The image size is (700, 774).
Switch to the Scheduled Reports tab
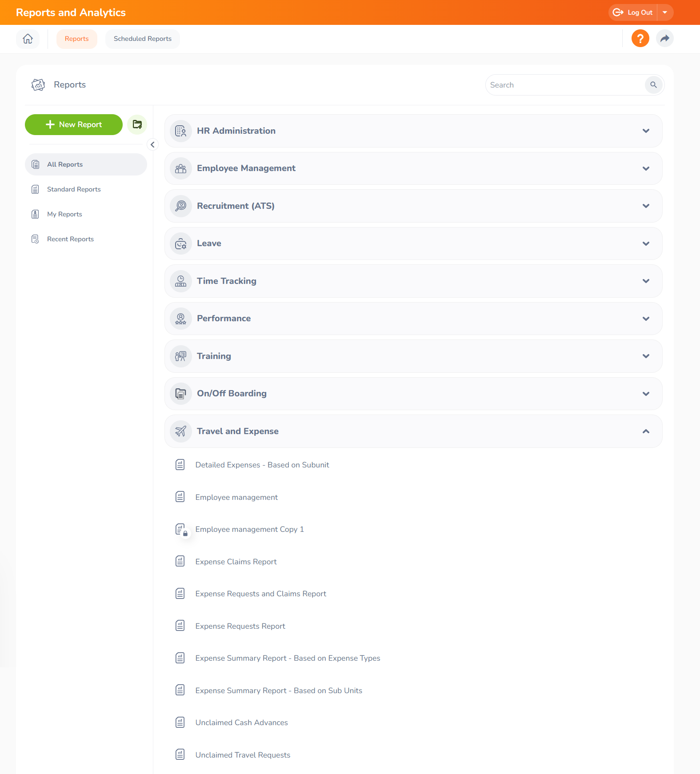(x=143, y=39)
